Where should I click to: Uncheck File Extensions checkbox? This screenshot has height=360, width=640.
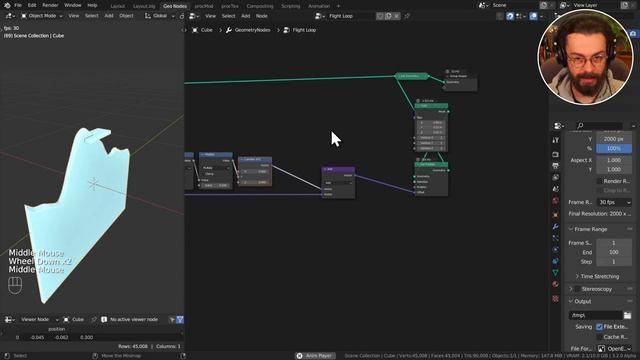599,327
